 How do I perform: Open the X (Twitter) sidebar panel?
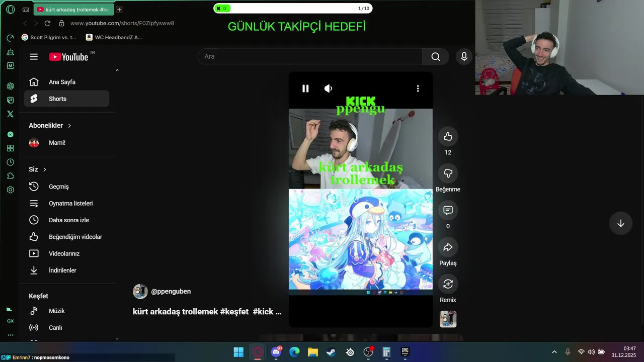pyautogui.click(x=10, y=114)
